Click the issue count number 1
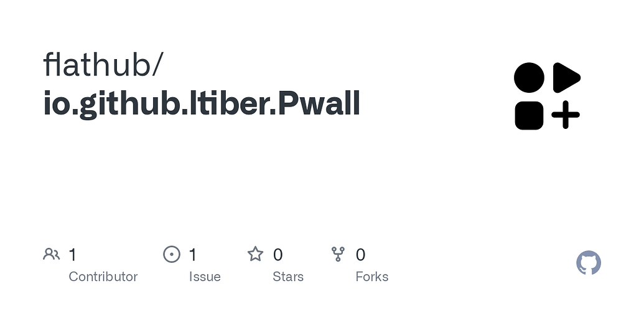 [x=193, y=254]
